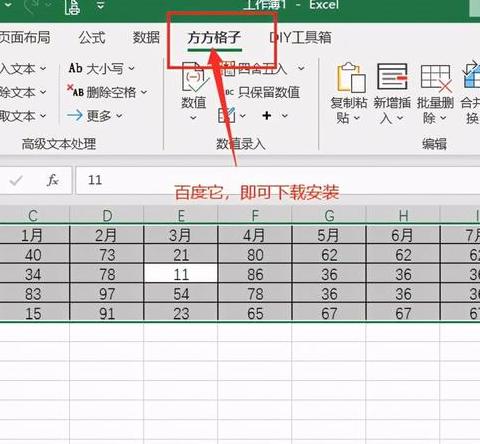This screenshot has height=444, width=480.
Task: Click the 批量删除 table icon
Action: (x=436, y=79)
